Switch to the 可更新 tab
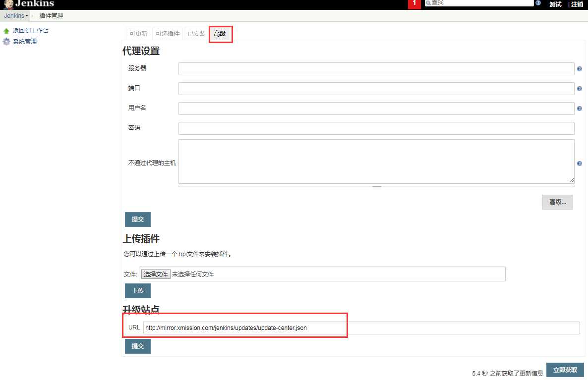588x380 pixels. click(x=138, y=33)
